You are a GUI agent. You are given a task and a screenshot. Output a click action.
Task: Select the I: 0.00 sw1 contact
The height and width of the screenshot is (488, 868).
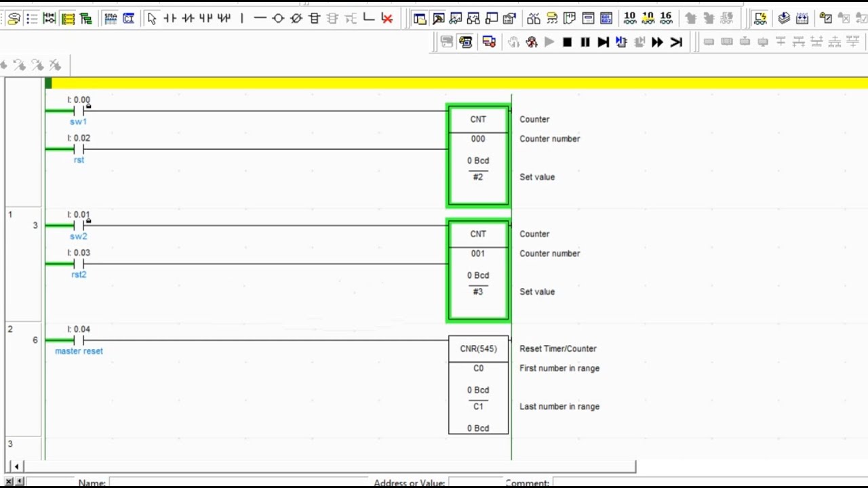(x=79, y=110)
